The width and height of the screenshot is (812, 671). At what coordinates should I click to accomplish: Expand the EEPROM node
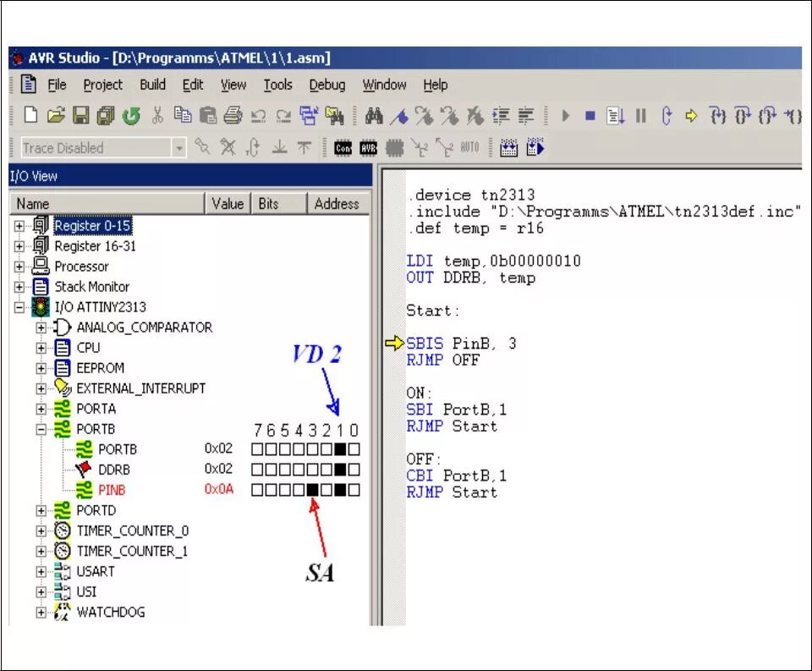pos(41,368)
